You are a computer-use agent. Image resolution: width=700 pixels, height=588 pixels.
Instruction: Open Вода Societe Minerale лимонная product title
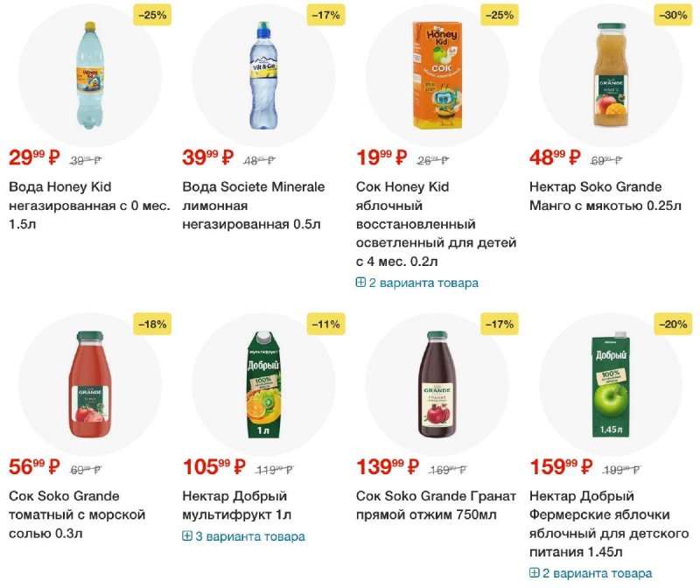[x=253, y=206]
